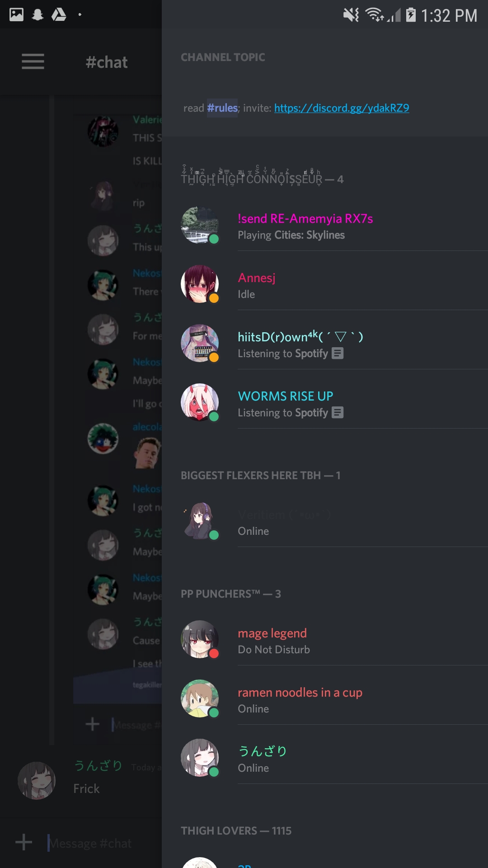The width and height of the screenshot is (488, 868).
Task: Tap the plus attachment icon next to Message #chat
Action: click(x=23, y=842)
